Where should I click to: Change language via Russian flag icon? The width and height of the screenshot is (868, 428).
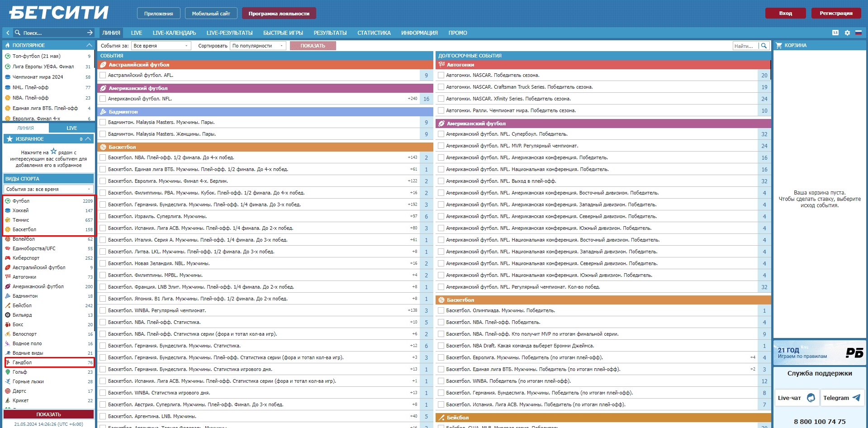coord(858,33)
